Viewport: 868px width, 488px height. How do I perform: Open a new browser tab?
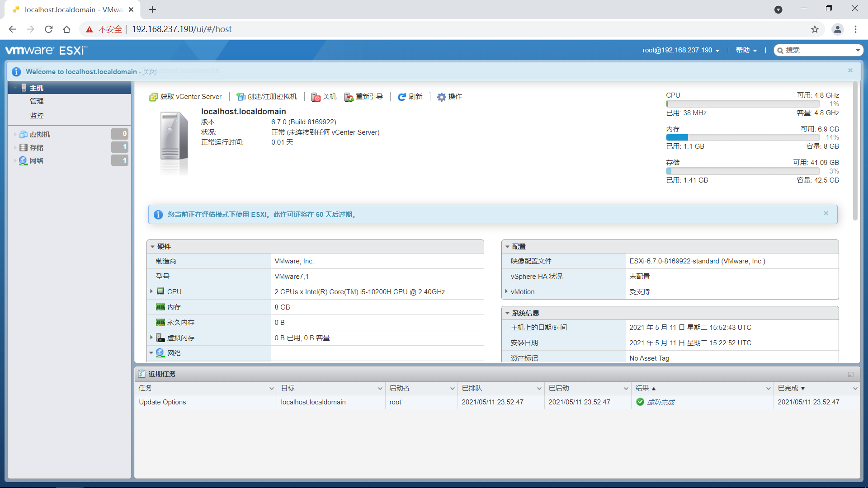click(x=153, y=9)
